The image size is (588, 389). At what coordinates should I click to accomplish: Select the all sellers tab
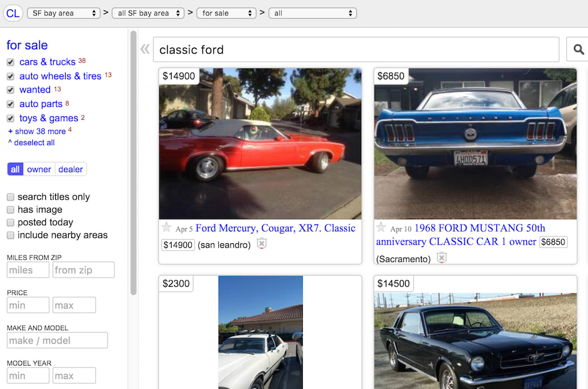click(x=15, y=169)
